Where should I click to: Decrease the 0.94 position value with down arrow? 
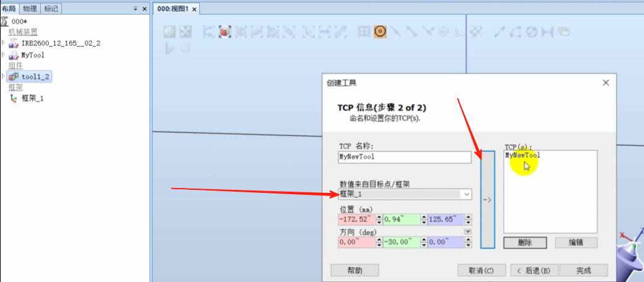click(x=424, y=223)
